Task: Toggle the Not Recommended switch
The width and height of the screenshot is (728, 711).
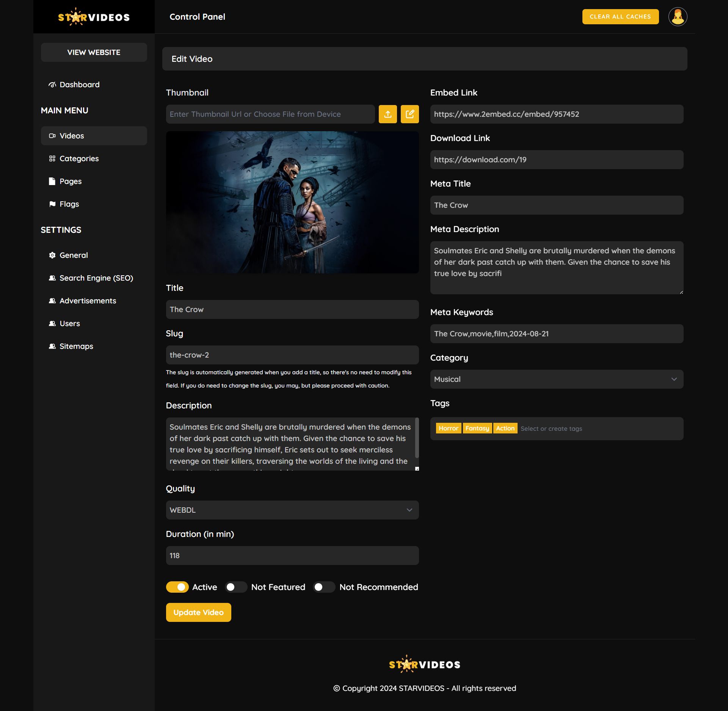Action: [x=324, y=587]
